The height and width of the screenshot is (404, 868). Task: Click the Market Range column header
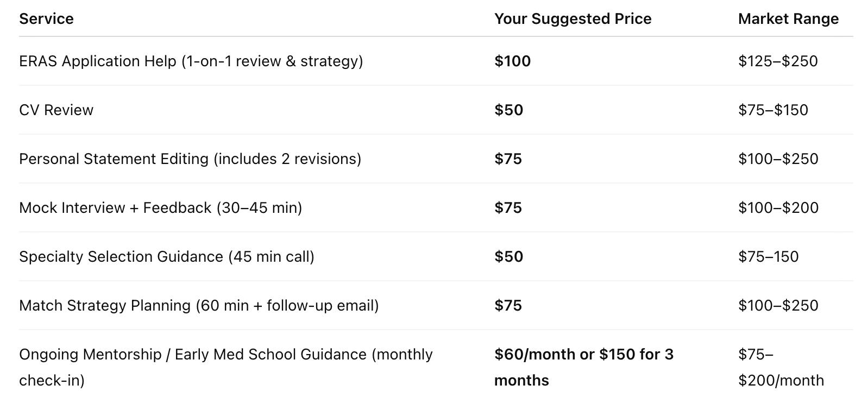(788, 18)
